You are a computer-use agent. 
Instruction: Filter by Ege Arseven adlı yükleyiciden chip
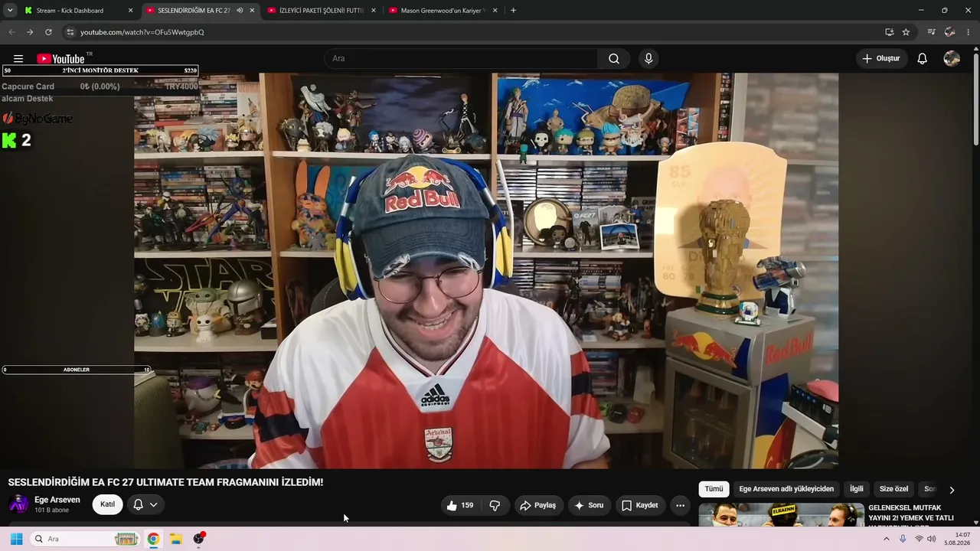[786, 489]
